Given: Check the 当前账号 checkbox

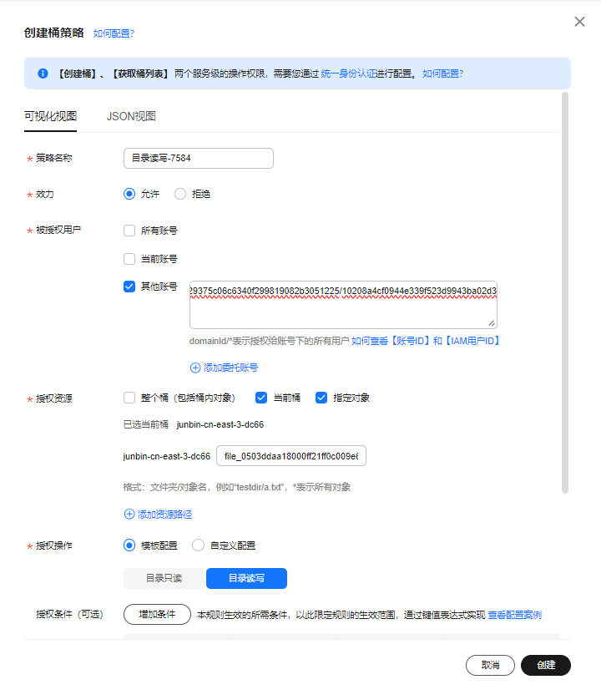Looking at the screenshot, I should pyautogui.click(x=129, y=259).
